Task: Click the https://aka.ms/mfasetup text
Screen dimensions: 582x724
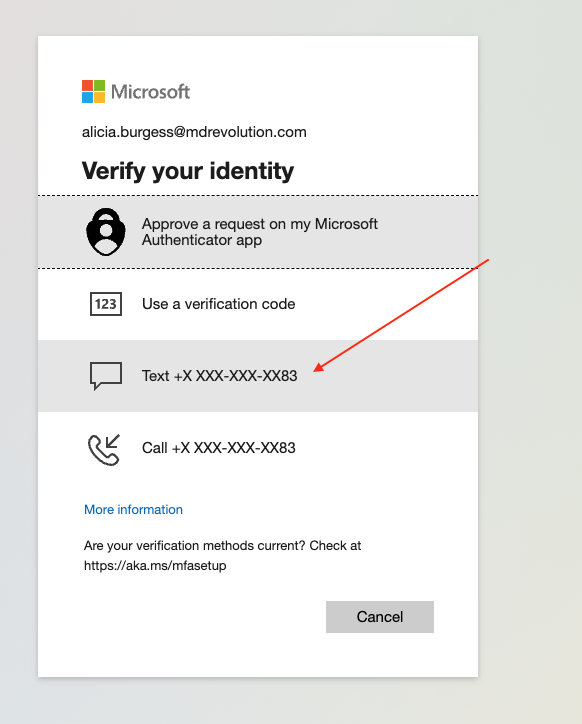Action: tap(155, 566)
